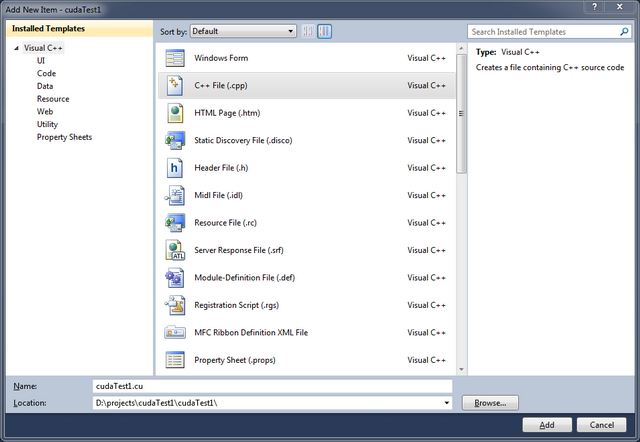Select the Midl File (.idl) name
The image size is (640, 442).
pos(218,195)
